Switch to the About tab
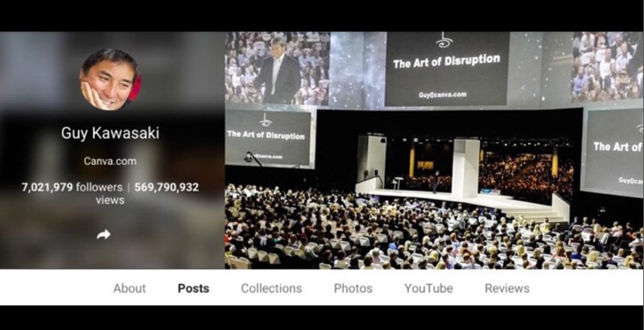This screenshot has width=644, height=330. point(130,288)
